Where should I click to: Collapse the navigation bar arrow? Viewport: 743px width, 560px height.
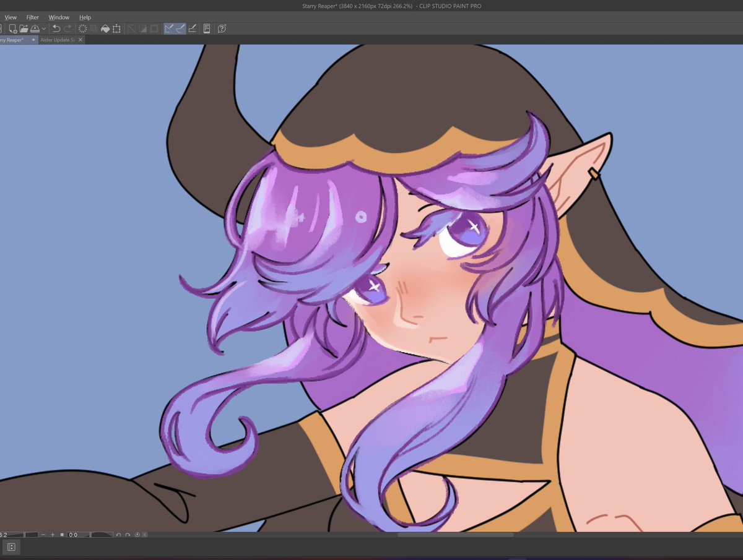pos(145,535)
